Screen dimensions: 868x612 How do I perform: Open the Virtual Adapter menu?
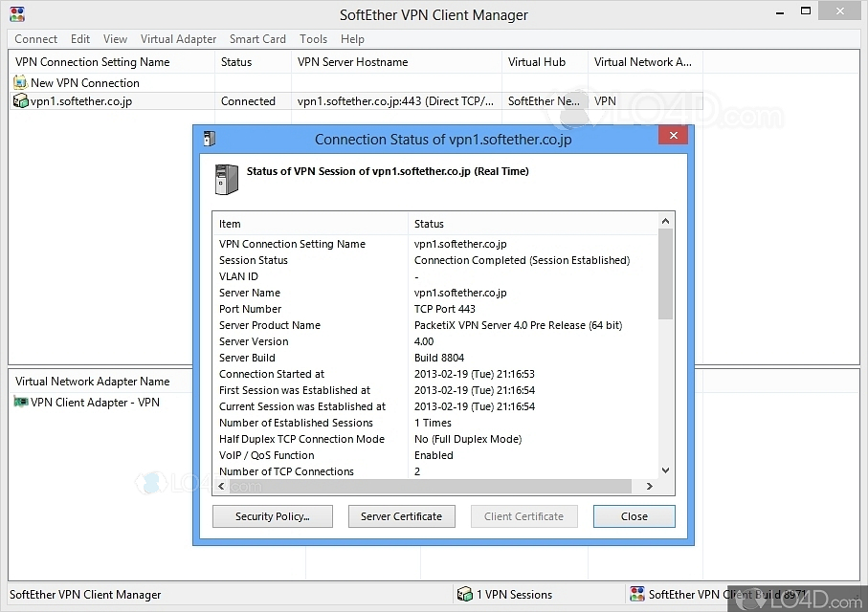[178, 39]
